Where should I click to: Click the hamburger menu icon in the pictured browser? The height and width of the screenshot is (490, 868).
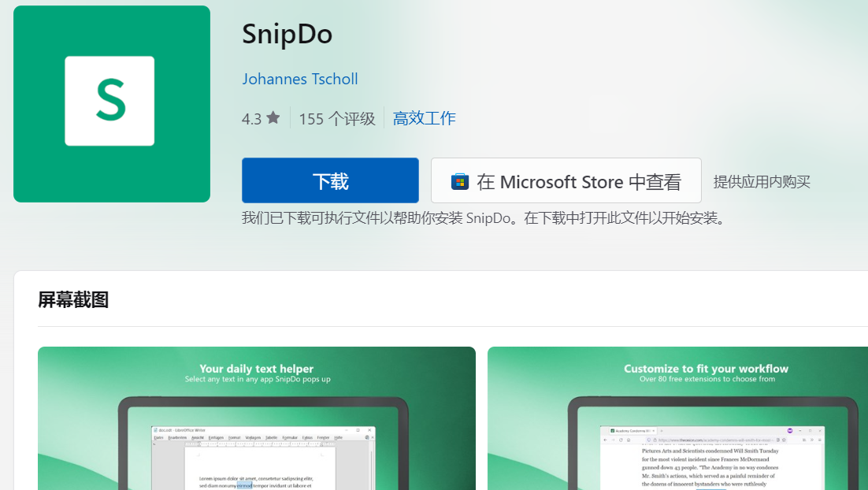coord(819,440)
